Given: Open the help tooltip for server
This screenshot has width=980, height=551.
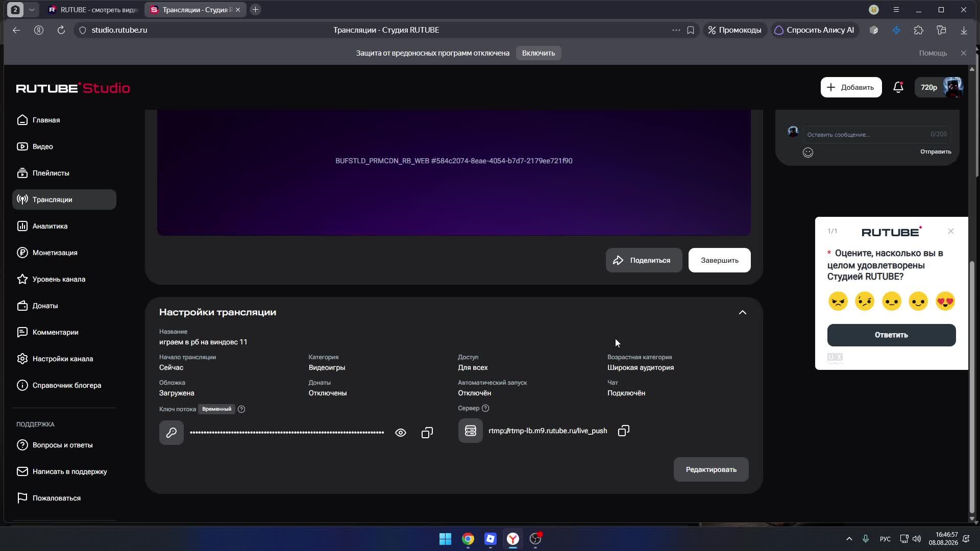Looking at the screenshot, I should pyautogui.click(x=485, y=408).
